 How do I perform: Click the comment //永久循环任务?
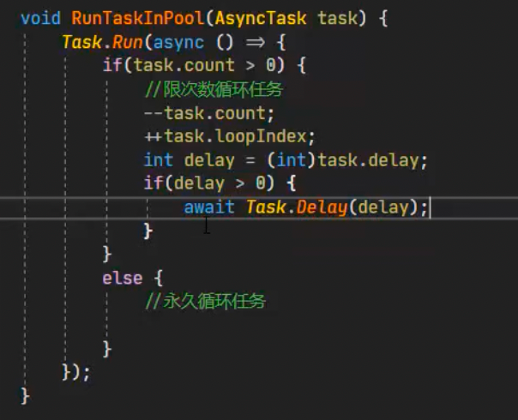click(205, 301)
